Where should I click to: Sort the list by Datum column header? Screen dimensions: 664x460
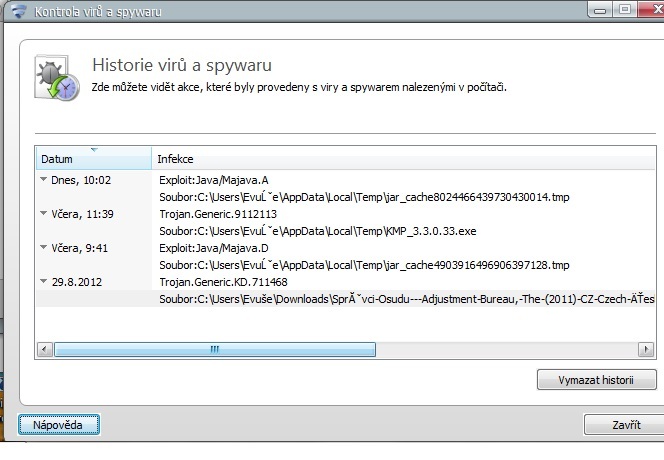[93, 159]
